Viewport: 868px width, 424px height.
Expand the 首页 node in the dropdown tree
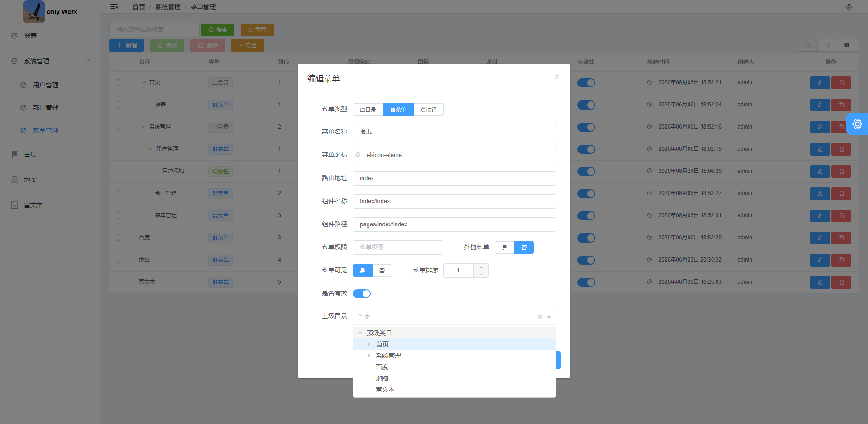[369, 344]
